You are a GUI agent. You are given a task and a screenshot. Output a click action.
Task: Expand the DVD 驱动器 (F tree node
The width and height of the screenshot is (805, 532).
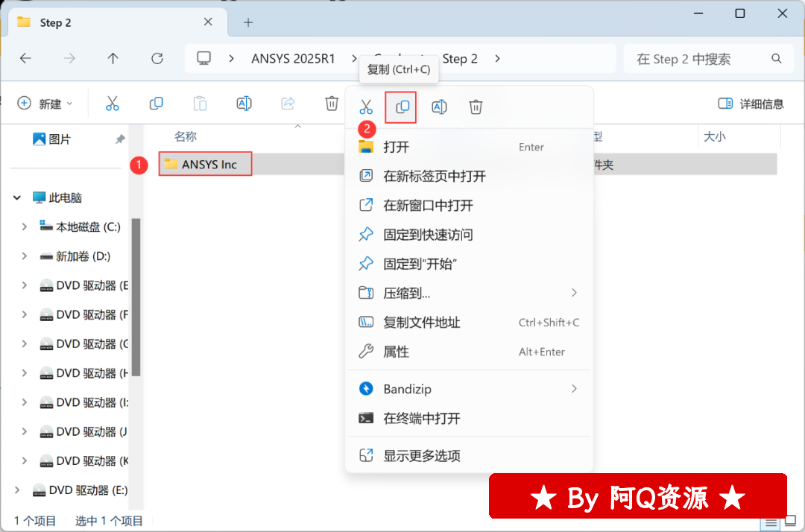(24, 314)
